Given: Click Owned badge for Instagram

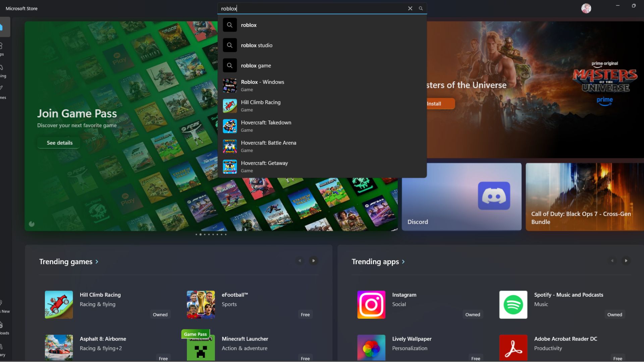Looking at the screenshot, I should [x=473, y=314].
